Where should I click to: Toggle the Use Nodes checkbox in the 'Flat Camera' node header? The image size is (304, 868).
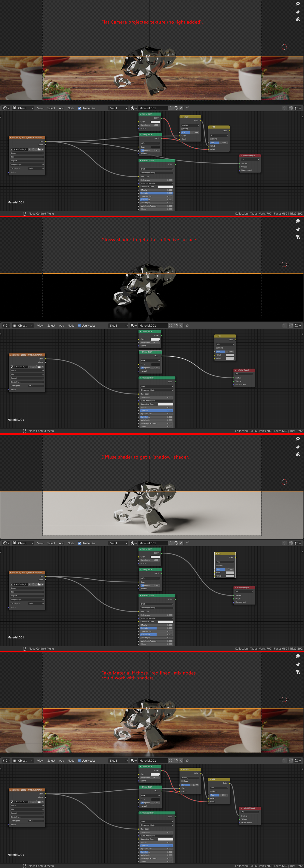click(79, 108)
